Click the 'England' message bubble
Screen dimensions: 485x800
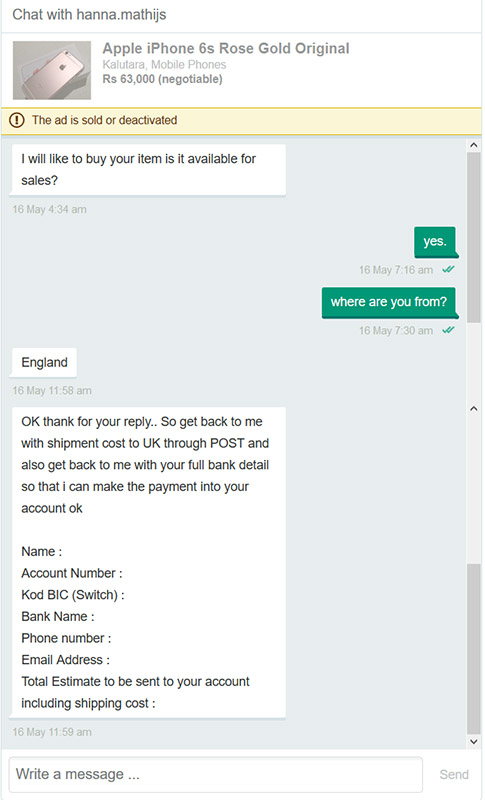pos(44,363)
